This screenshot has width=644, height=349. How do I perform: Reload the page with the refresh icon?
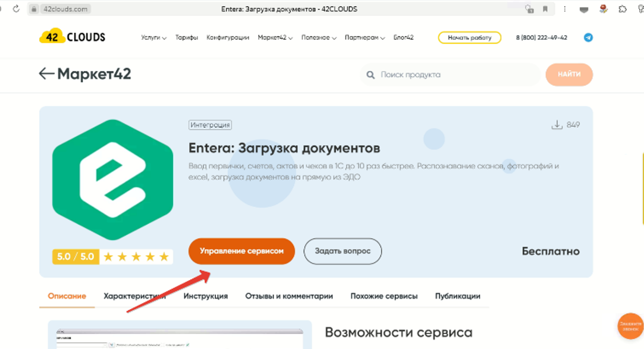tap(16, 9)
